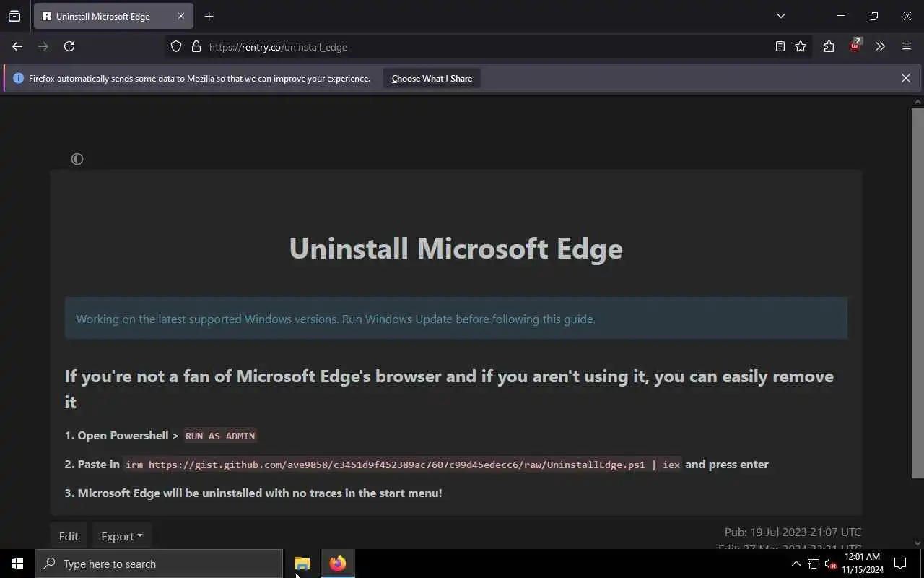Close the Uninstall Microsoft Edge tab
This screenshot has height=578, width=924.
[x=181, y=16]
